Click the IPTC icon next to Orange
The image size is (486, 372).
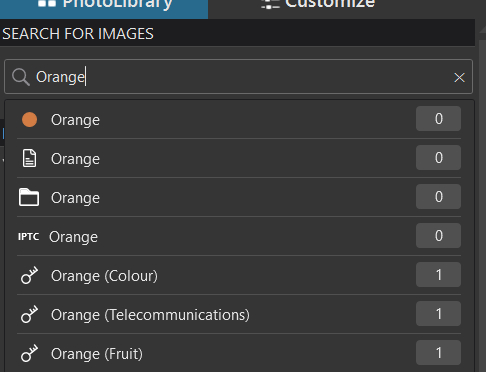pos(28,237)
